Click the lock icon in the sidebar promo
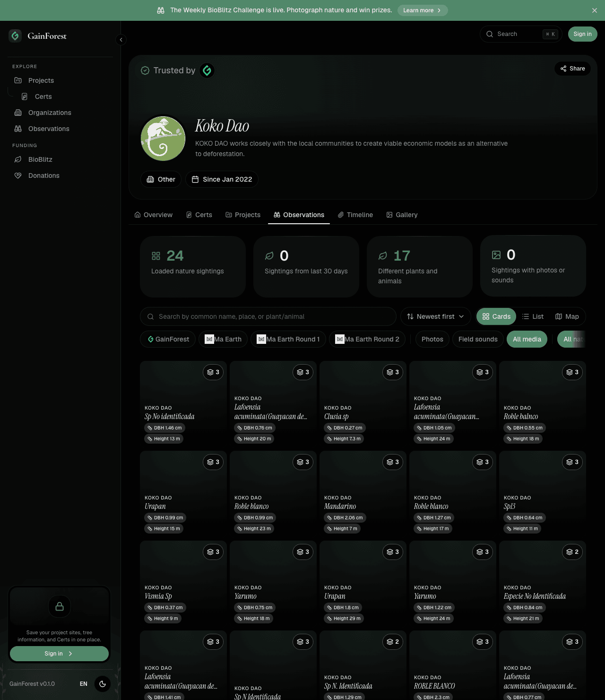This screenshot has height=700, width=605. point(60,606)
